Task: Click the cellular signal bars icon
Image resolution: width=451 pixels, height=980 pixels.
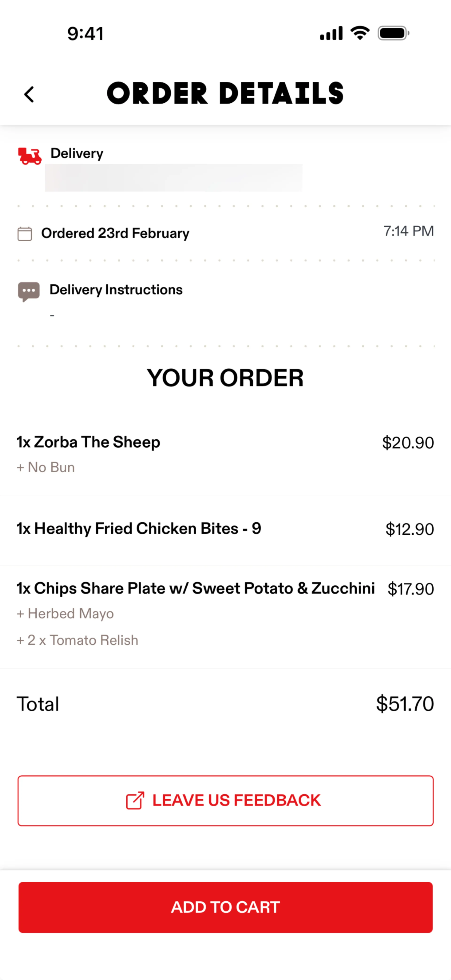Action: pyautogui.click(x=331, y=33)
